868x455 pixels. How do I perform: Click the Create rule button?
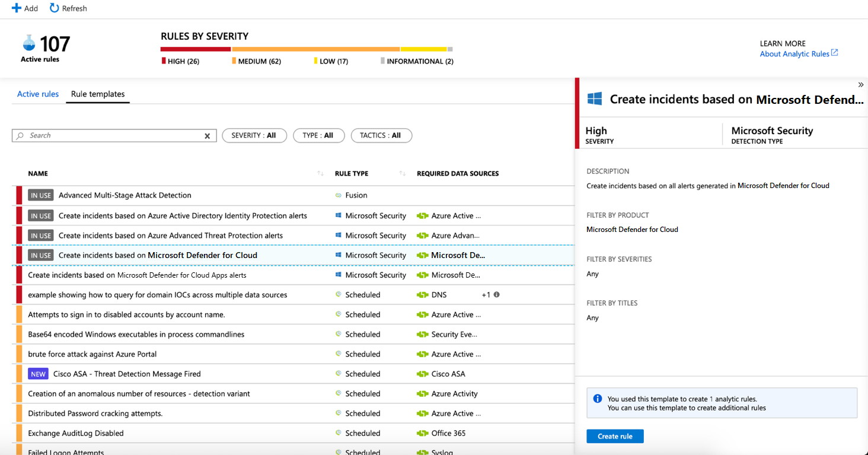[x=615, y=436]
